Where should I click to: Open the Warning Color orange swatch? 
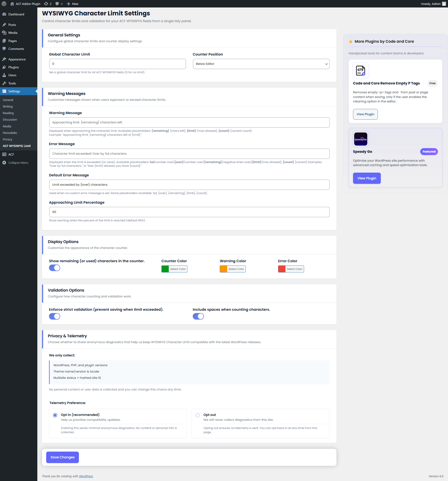pos(223,269)
